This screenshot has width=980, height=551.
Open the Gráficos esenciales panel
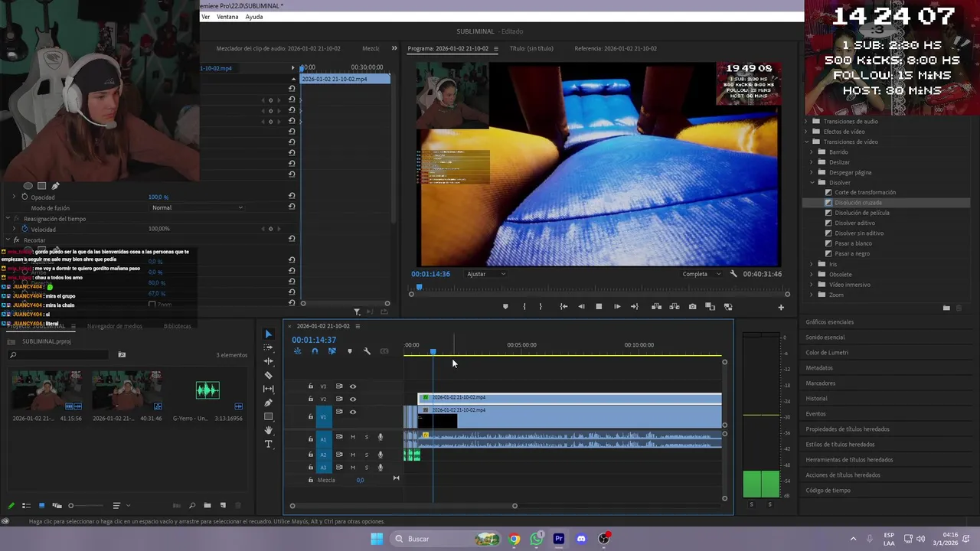829,322
